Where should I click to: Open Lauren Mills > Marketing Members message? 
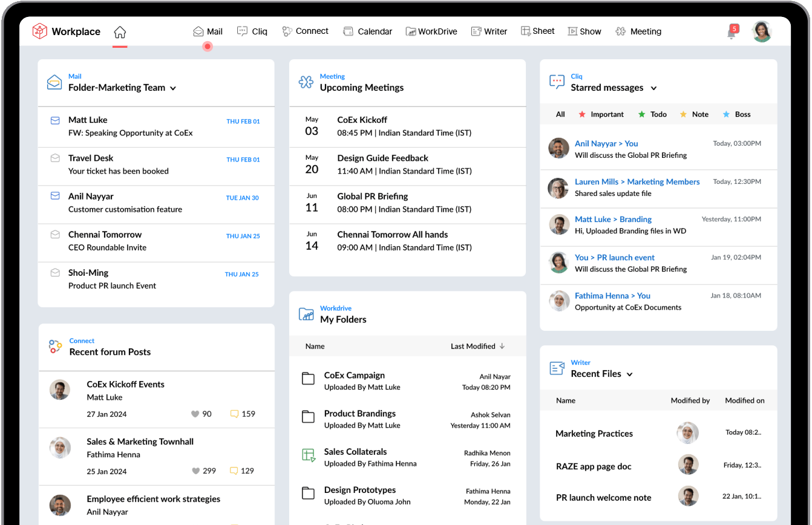pos(658,187)
